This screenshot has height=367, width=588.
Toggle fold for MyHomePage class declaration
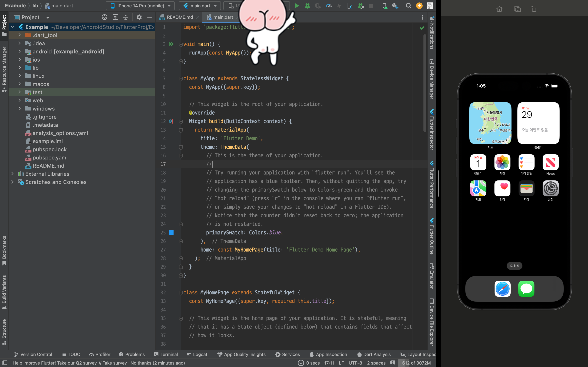pyautogui.click(x=181, y=293)
